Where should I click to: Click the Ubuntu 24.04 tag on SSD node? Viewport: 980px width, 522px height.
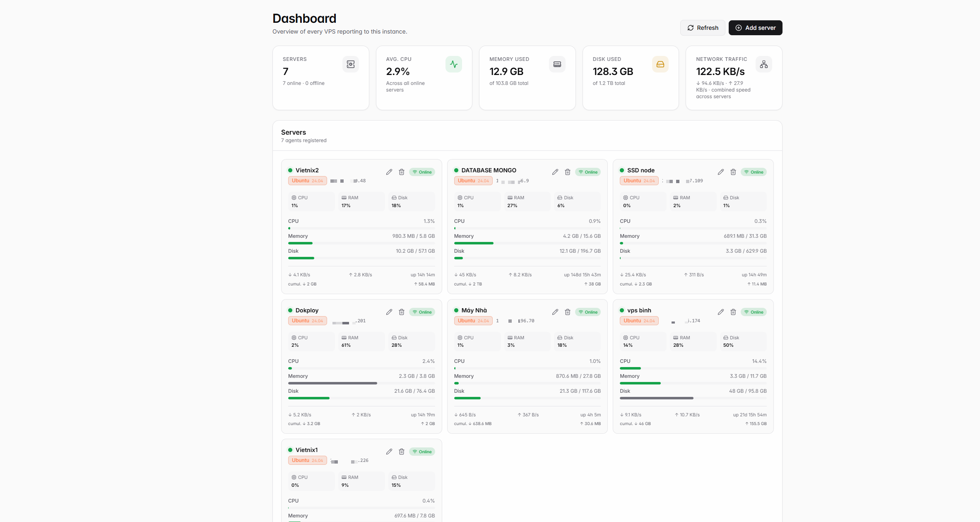click(x=639, y=181)
